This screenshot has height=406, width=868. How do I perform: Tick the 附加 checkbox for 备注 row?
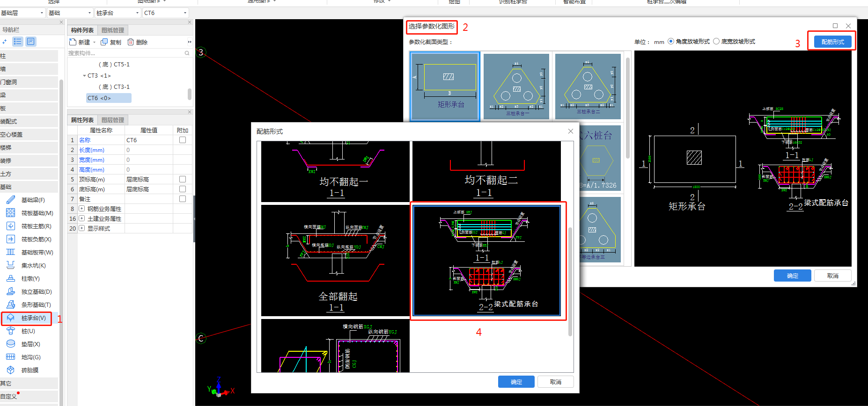[x=183, y=199]
